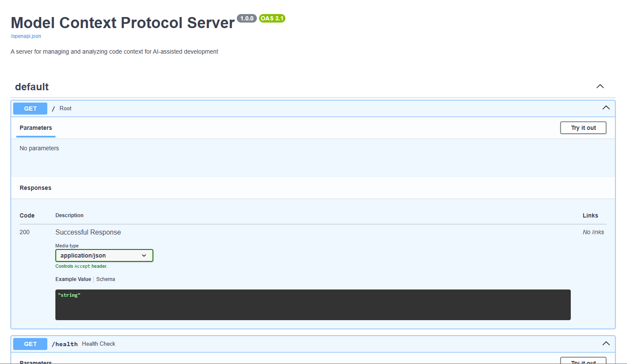Click Try it out for the Root endpoint
The image size is (627, 364).
click(583, 127)
